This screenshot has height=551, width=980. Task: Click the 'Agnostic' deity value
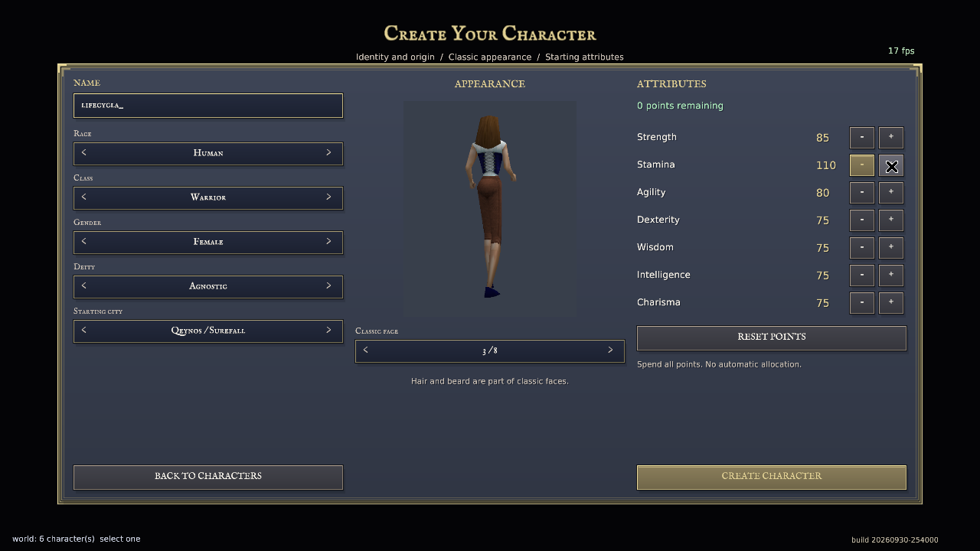[208, 286]
